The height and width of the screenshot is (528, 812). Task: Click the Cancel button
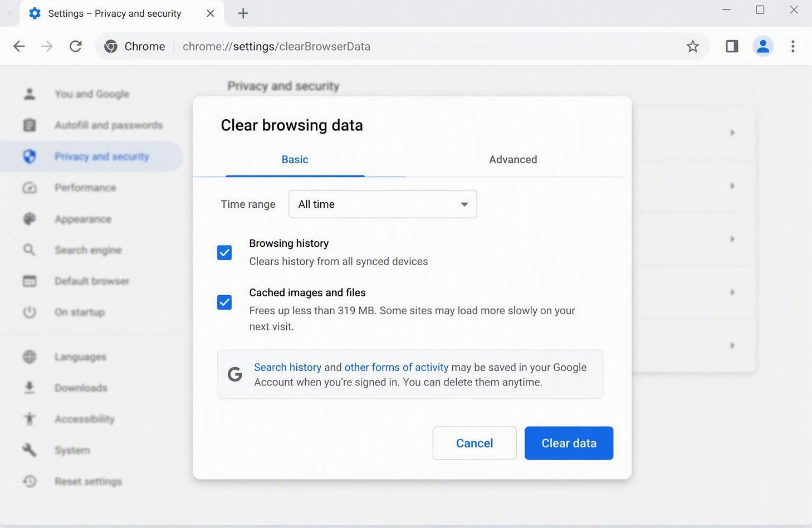475,443
